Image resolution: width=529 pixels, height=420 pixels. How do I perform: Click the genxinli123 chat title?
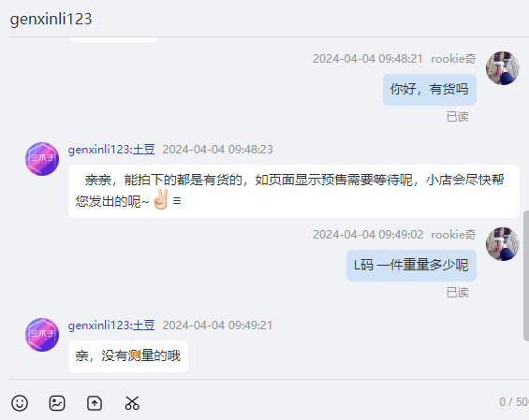coord(51,19)
